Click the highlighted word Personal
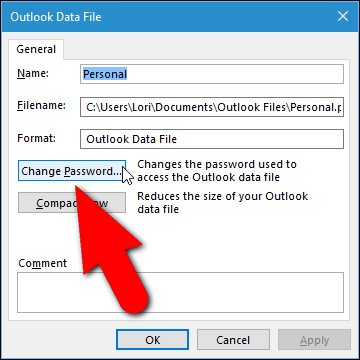 105,74
